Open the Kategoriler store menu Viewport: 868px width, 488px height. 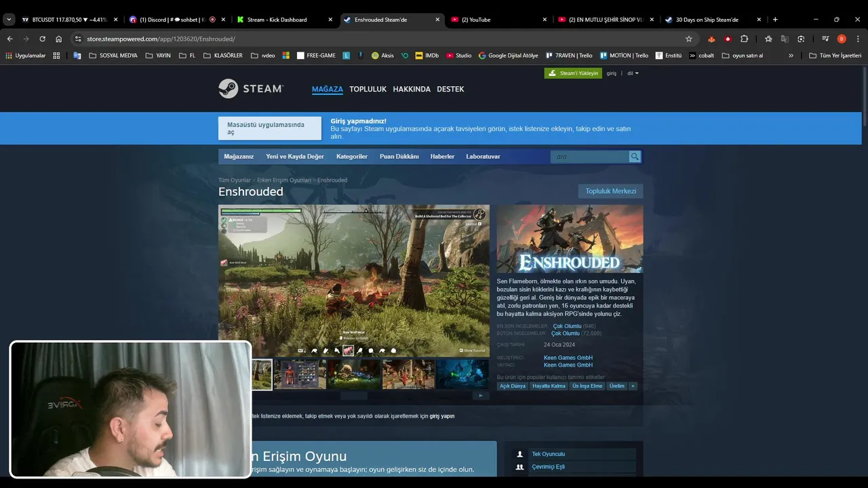[x=352, y=157]
